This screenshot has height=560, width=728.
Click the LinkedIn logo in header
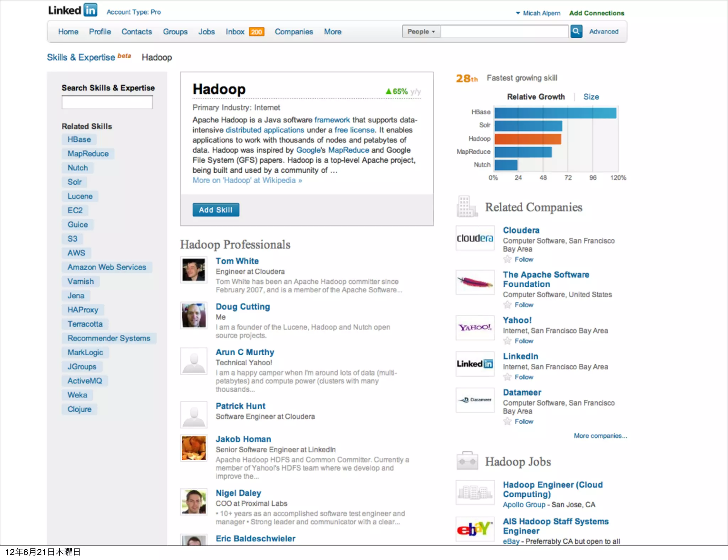click(73, 11)
